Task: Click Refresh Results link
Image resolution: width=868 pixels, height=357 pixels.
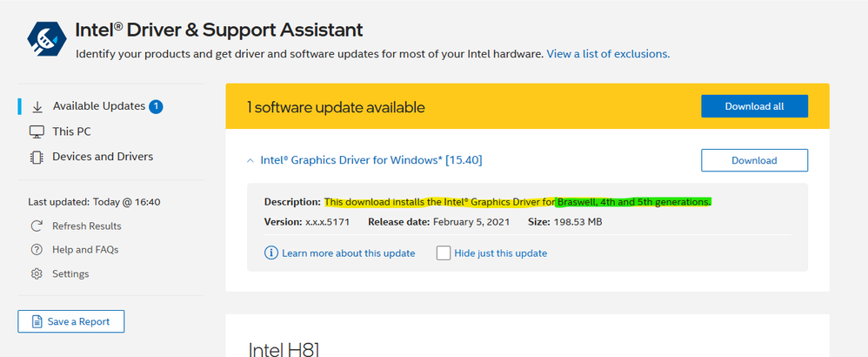Action: 86,226
